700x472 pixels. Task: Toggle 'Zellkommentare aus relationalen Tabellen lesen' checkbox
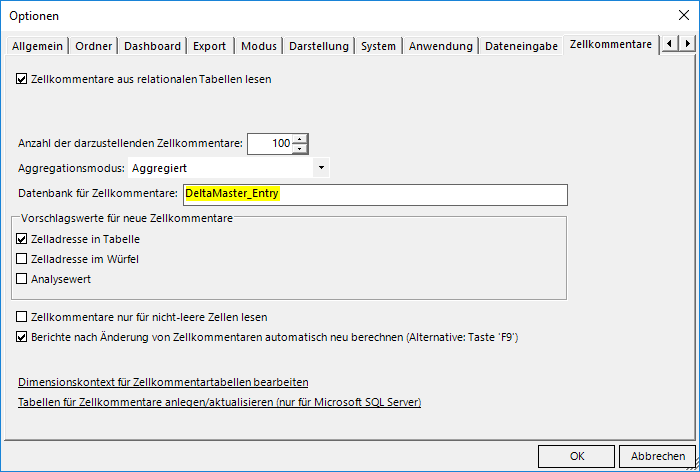(x=23, y=78)
